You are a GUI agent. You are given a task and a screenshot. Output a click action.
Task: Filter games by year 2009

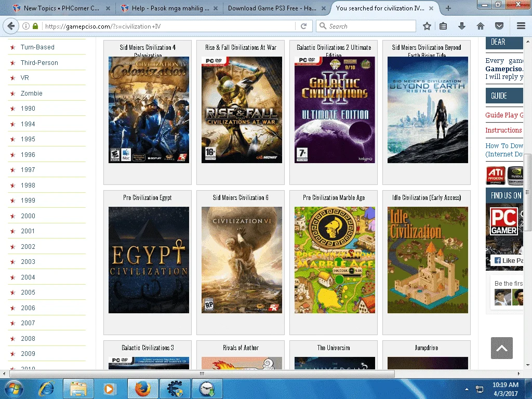[28, 353]
